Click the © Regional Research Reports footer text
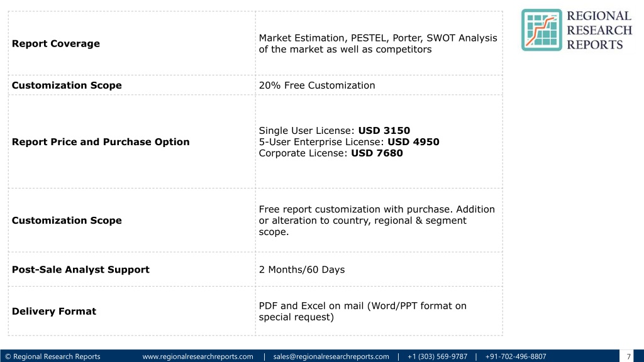The width and height of the screenshot is (644, 362). coord(53,357)
